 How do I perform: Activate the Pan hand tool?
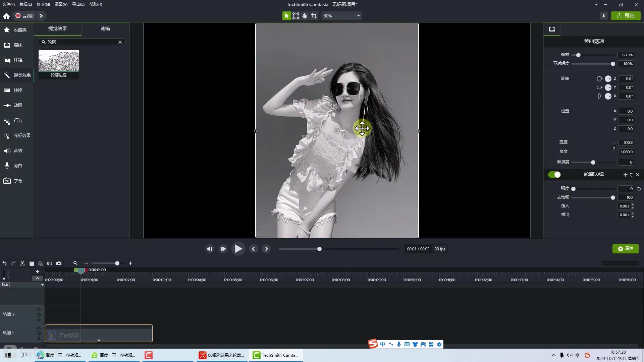(x=305, y=16)
